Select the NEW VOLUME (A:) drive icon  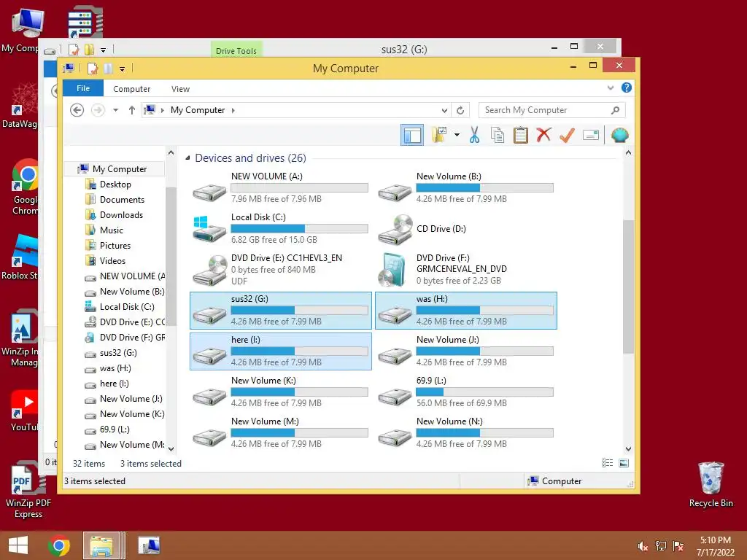[209, 192]
